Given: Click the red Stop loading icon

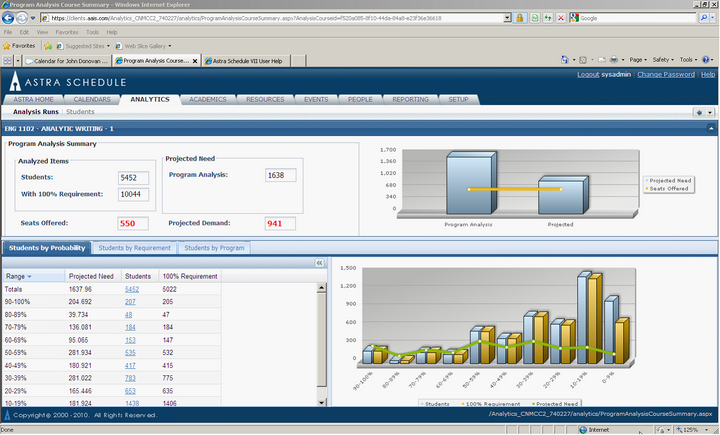Looking at the screenshot, I should pos(561,18).
